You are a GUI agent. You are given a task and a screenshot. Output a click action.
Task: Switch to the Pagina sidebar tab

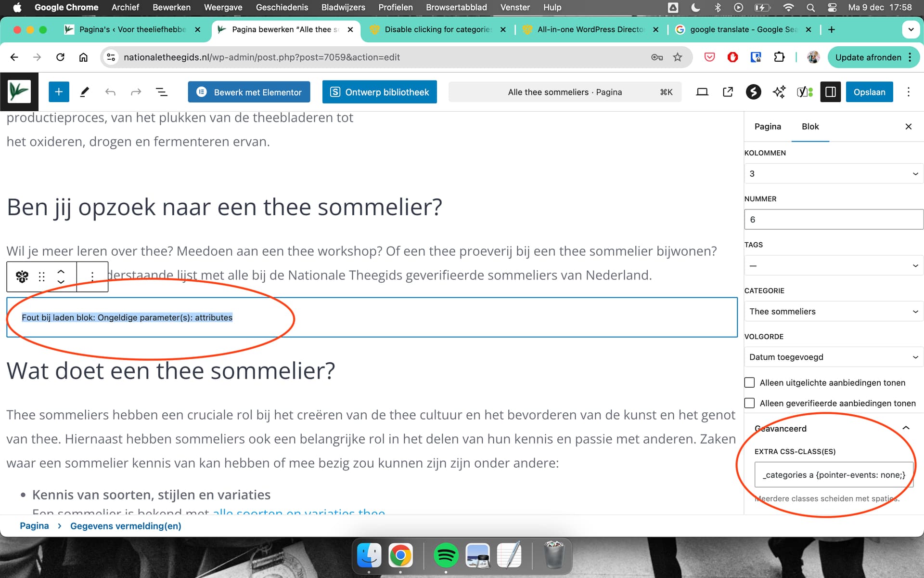coord(768,127)
